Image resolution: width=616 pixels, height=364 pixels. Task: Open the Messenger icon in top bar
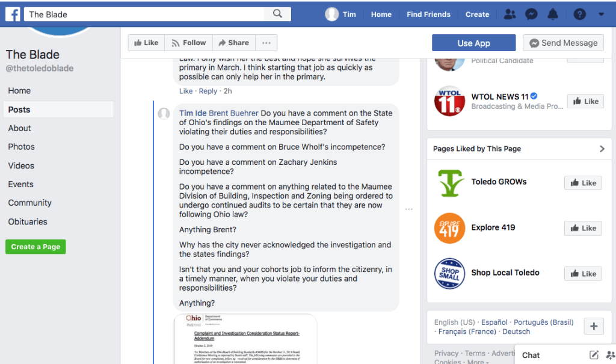pyautogui.click(x=531, y=14)
